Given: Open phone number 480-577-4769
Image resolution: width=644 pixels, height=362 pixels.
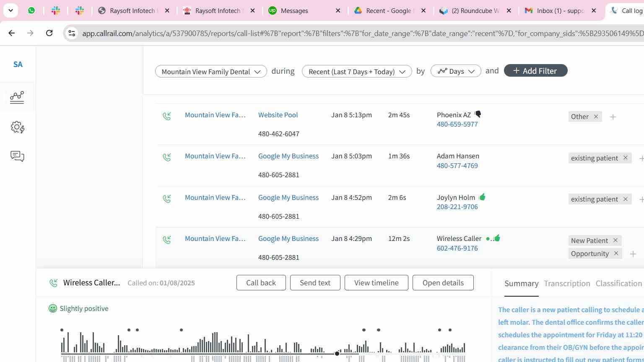Looking at the screenshot, I should [457, 166].
